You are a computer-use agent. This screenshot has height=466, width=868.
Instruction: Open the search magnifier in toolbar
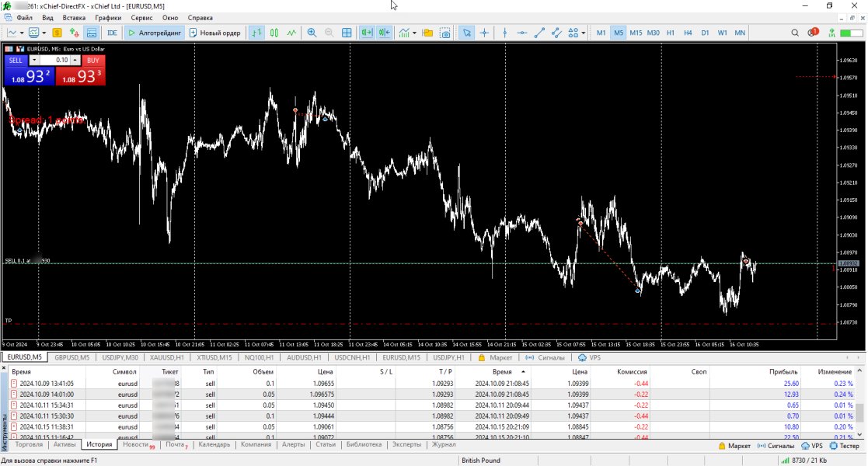[795, 33]
